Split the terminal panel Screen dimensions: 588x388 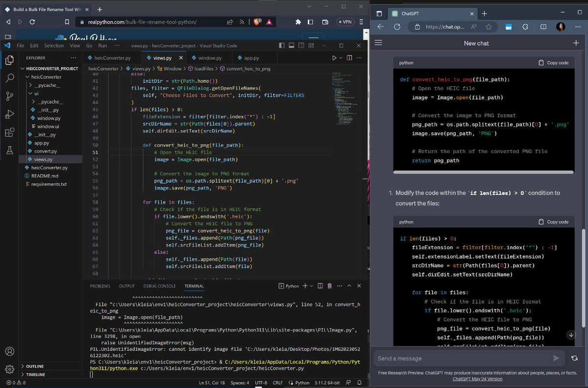320,286
